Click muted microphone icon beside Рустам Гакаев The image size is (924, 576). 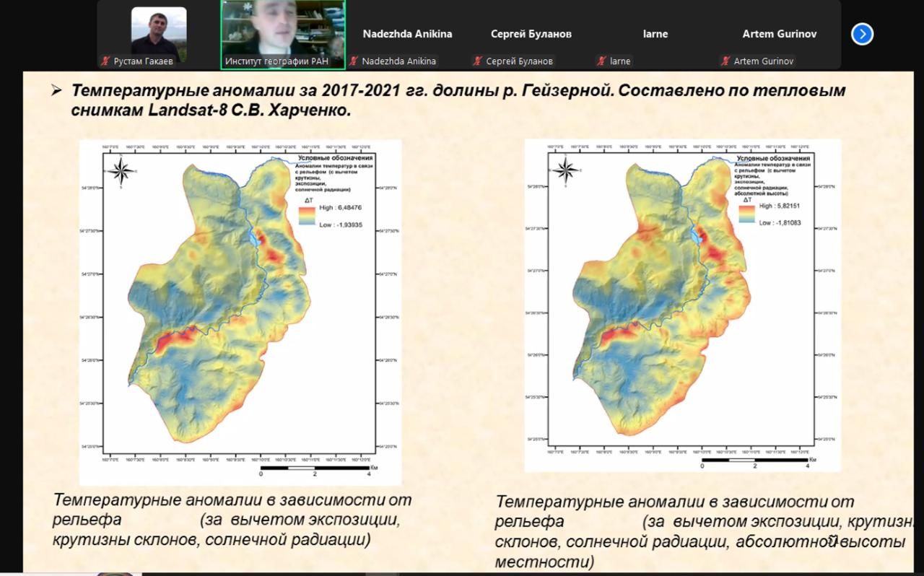105,61
